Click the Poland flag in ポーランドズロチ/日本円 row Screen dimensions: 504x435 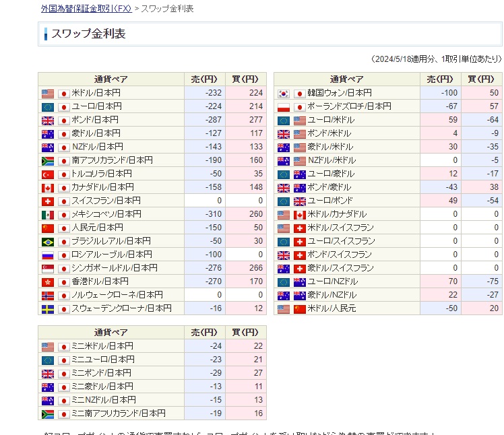click(x=284, y=106)
